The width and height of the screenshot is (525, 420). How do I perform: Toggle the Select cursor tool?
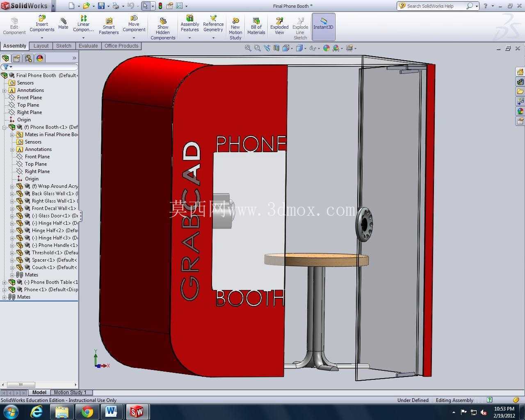point(145,6)
